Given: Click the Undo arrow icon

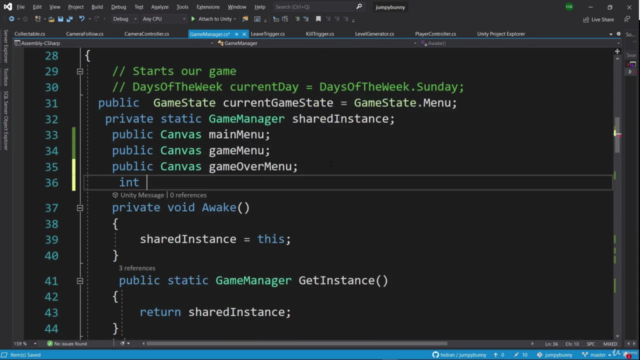Looking at the screenshot, I should tap(82, 19).
